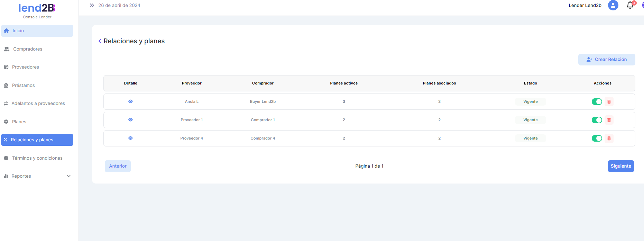
Task: Switch off the Proveedor 4 relation
Action: coord(597,139)
